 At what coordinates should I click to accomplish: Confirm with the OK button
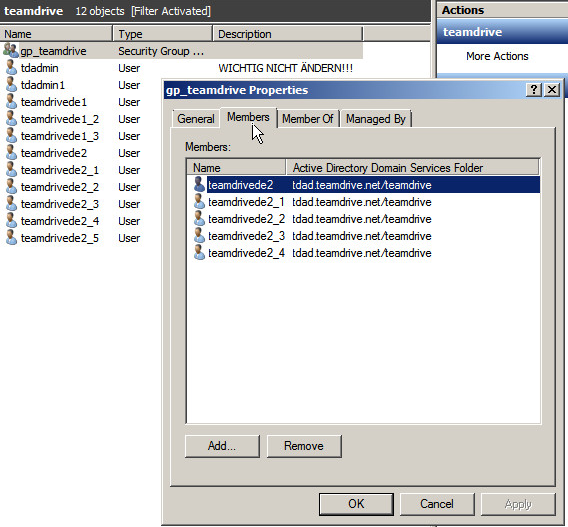click(x=356, y=504)
